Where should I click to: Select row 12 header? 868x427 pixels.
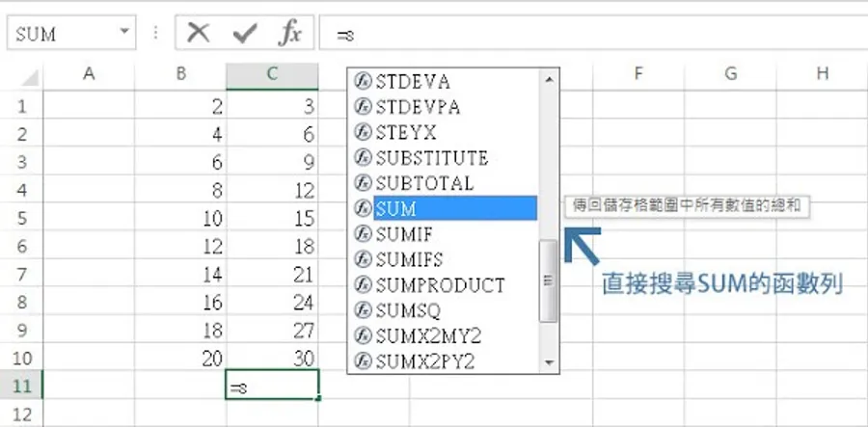pos(21,413)
